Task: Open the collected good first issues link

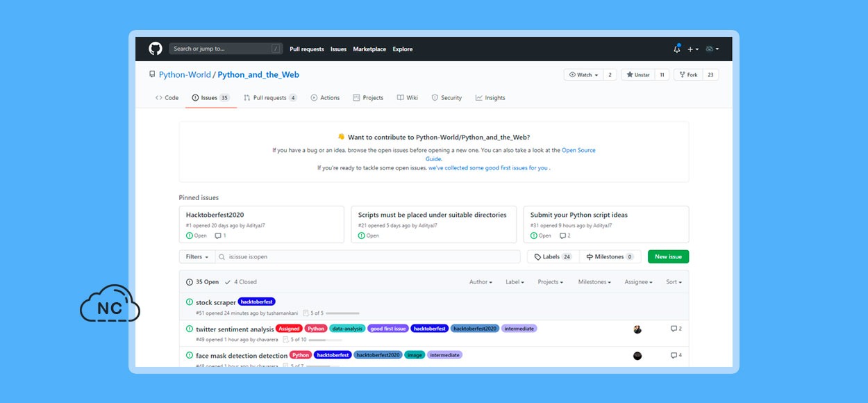Action: click(x=488, y=168)
